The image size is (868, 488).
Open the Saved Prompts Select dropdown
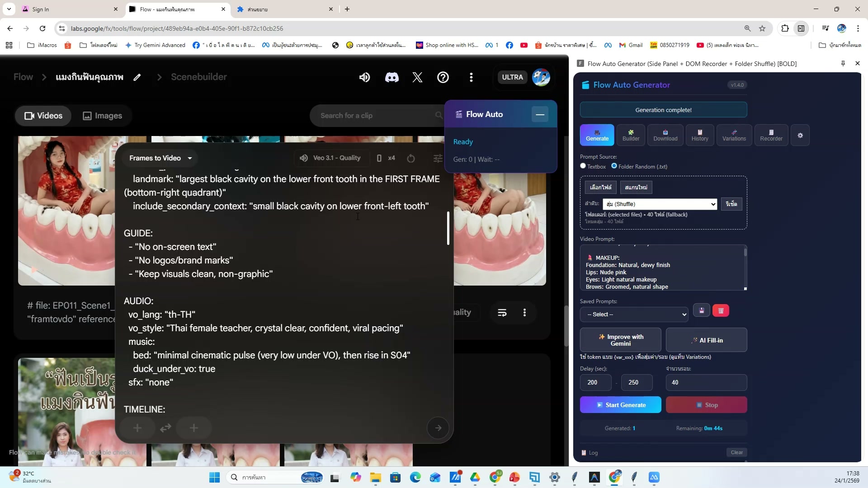[634, 314]
